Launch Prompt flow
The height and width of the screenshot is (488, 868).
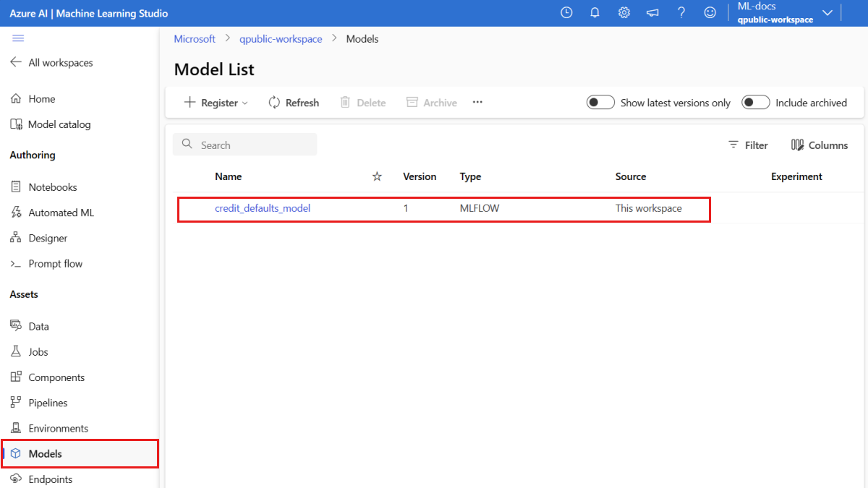tap(55, 263)
